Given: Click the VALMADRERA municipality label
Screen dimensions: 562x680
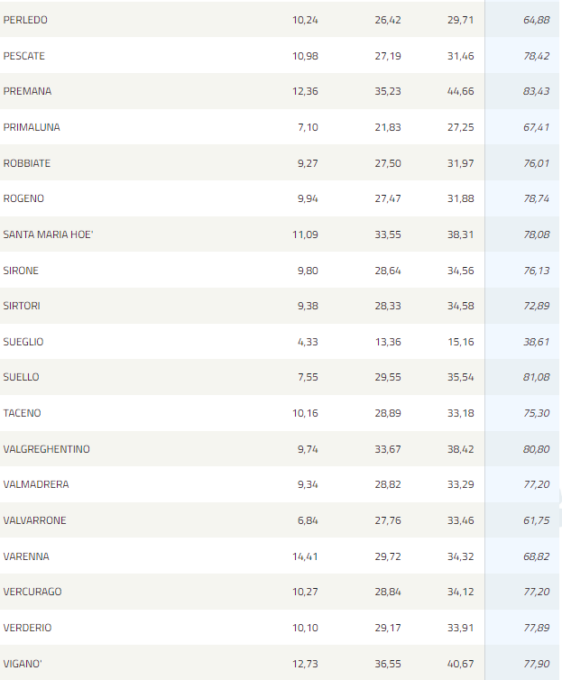Looking at the screenshot, I should click(x=36, y=484).
